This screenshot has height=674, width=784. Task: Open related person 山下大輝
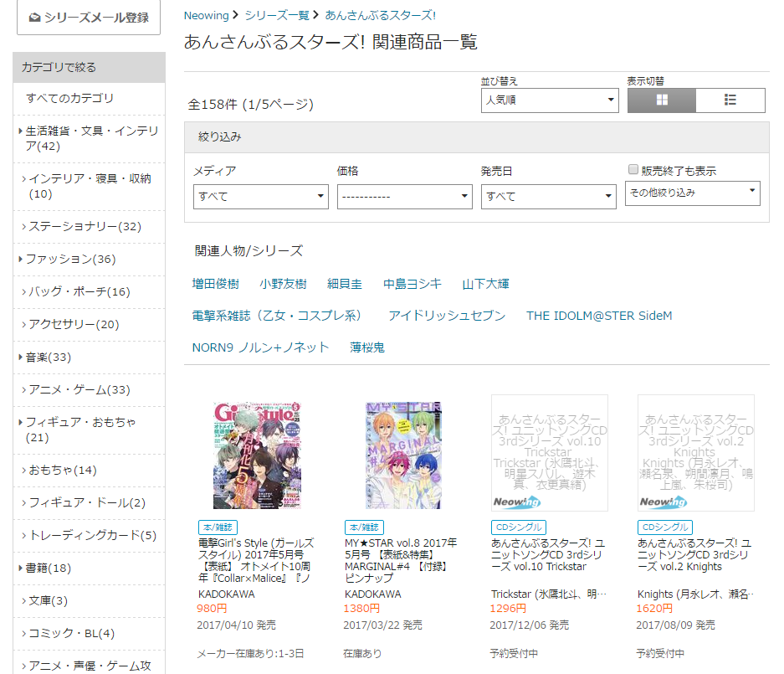click(x=485, y=284)
